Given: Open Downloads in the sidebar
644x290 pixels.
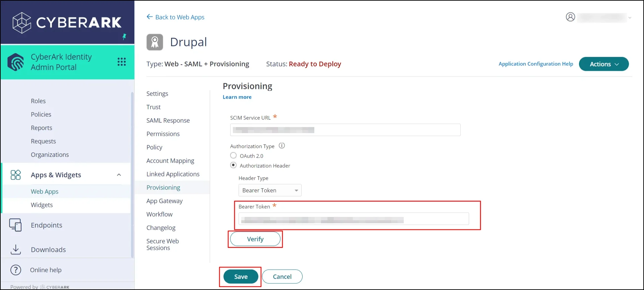Looking at the screenshot, I should (48, 249).
